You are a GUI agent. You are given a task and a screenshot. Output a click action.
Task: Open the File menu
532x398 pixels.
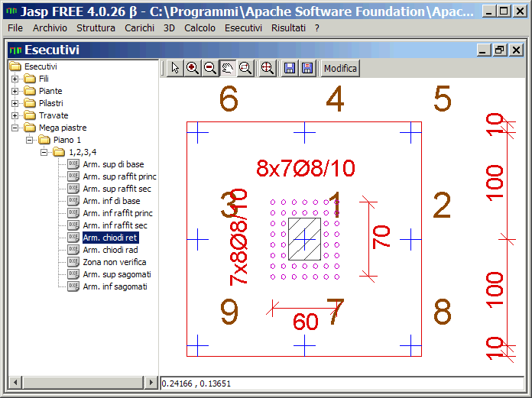(15, 28)
